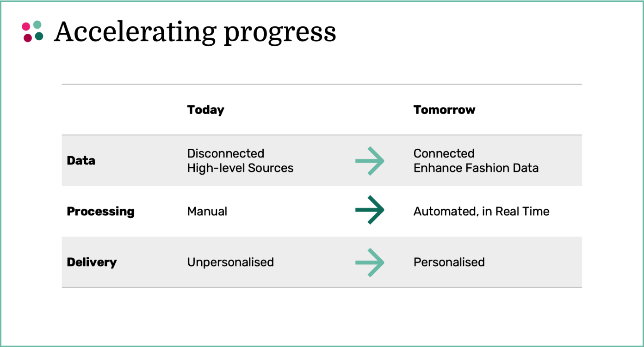644x347 pixels.
Task: Select the Accelerating progress title text
Action: [195, 32]
